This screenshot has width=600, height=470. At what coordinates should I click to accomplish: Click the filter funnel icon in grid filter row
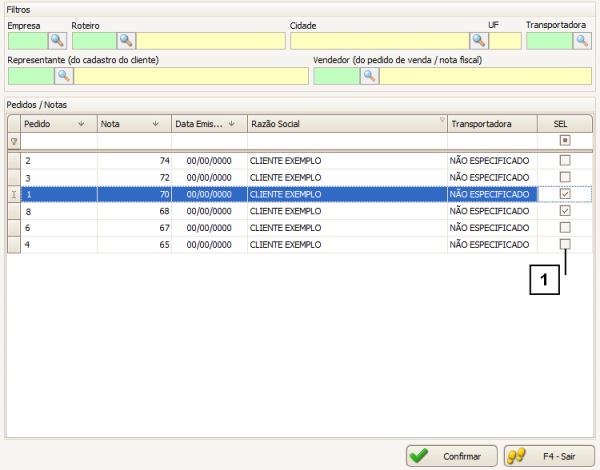click(13, 142)
